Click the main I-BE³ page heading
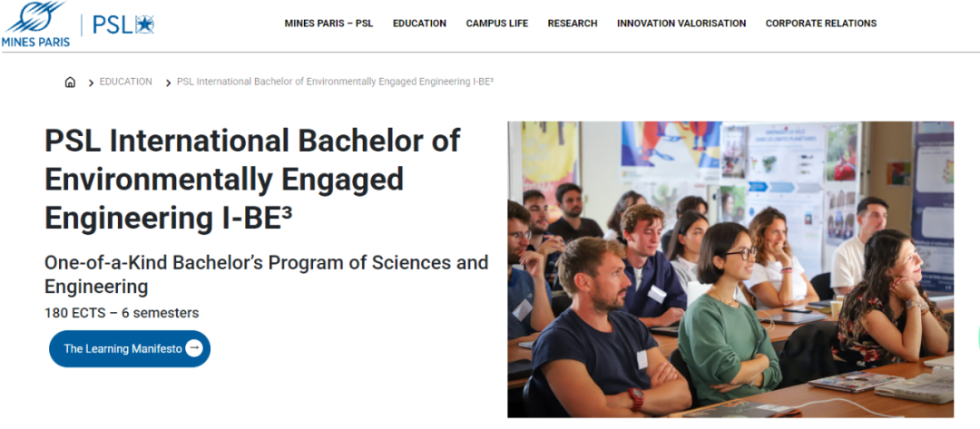Screen dimensions: 980x429 pos(252,180)
